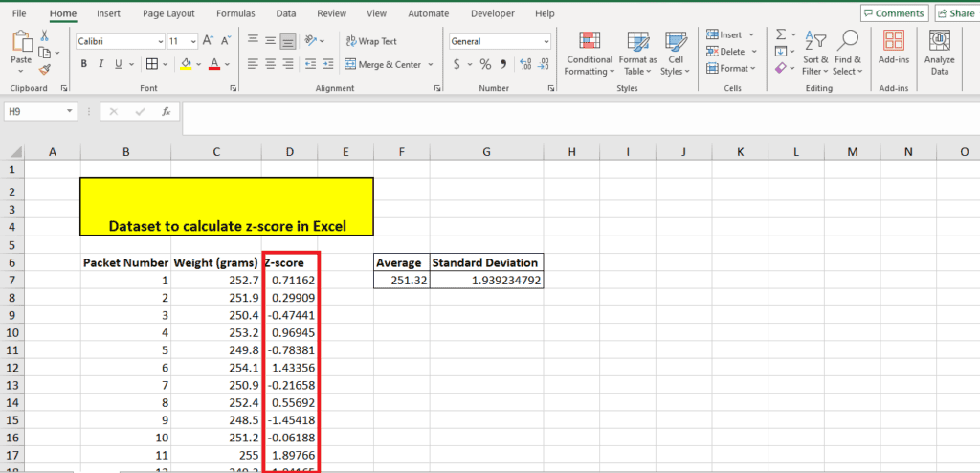Switch to the Formulas tab
The width and height of the screenshot is (980, 473).
pyautogui.click(x=235, y=13)
